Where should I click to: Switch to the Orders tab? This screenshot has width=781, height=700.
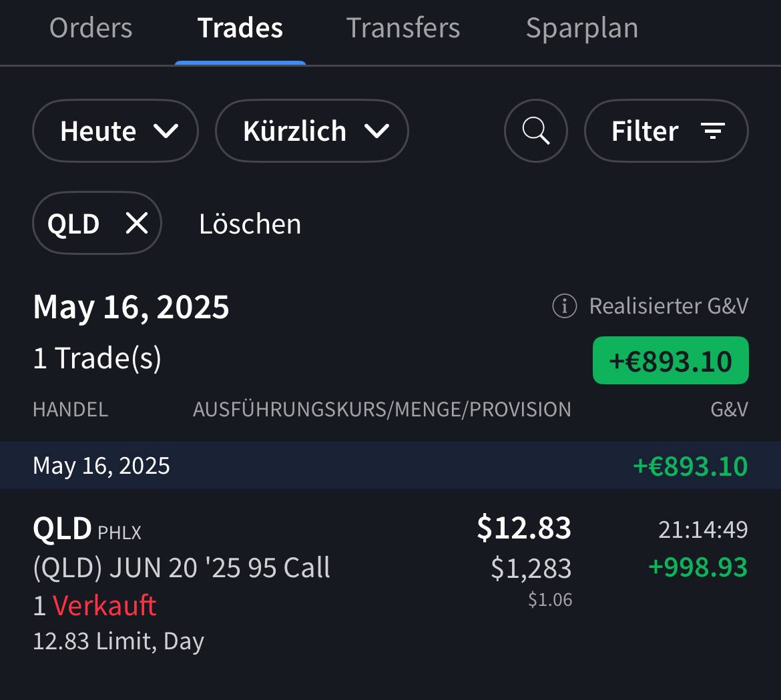(x=91, y=29)
